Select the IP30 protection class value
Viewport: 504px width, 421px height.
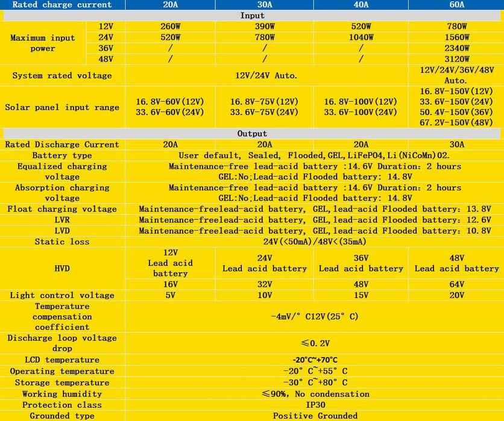[x=315, y=405]
